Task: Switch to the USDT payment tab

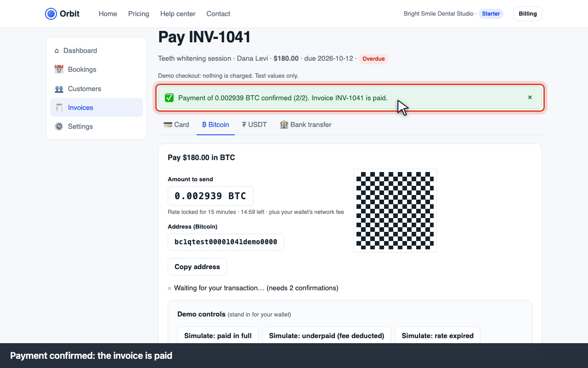Action: [x=254, y=125]
